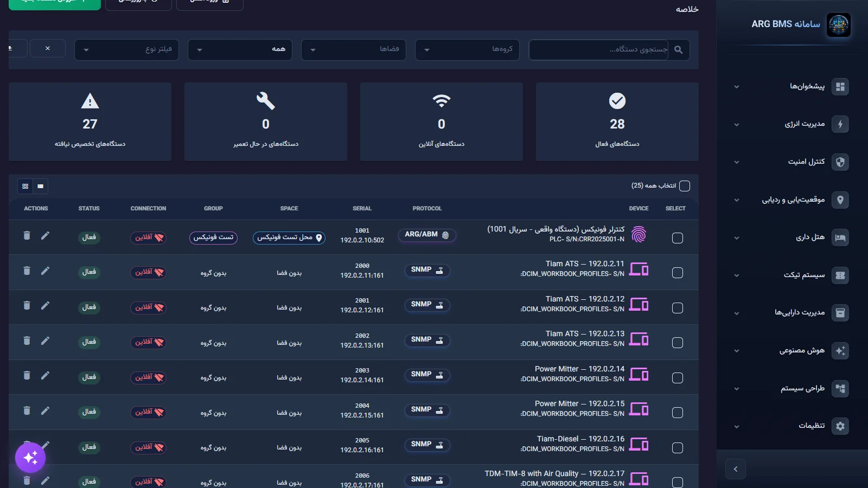
Task: Open the گروه‌ها groups filter dropdown
Action: (467, 49)
